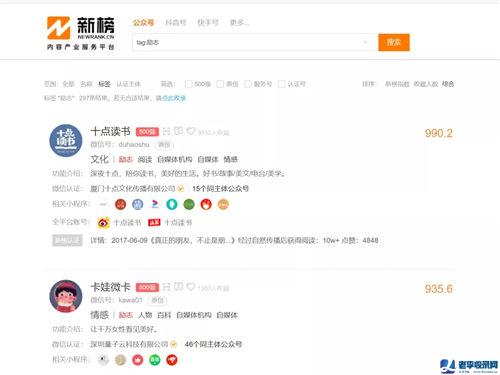
Task: Open the orange mini program icon of 十点读书
Action: coord(223,204)
